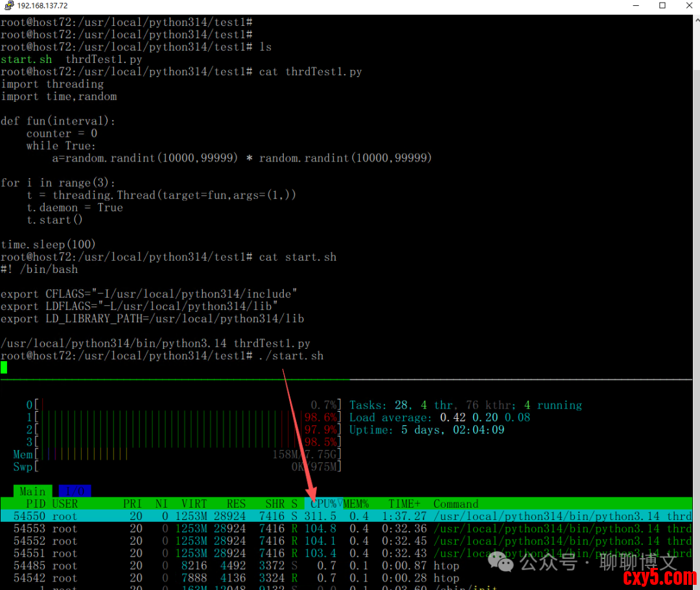Click the Command column header
This screenshot has height=590, width=700.
coord(456,504)
